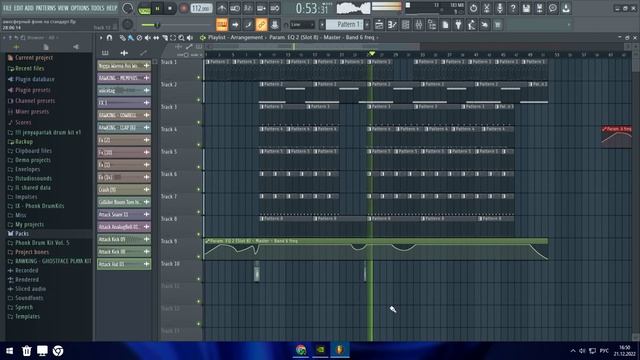Enable the loop recording icon in the transport bar
Image resolution: width=640 pixels, height=360 pixels.
(x=275, y=8)
